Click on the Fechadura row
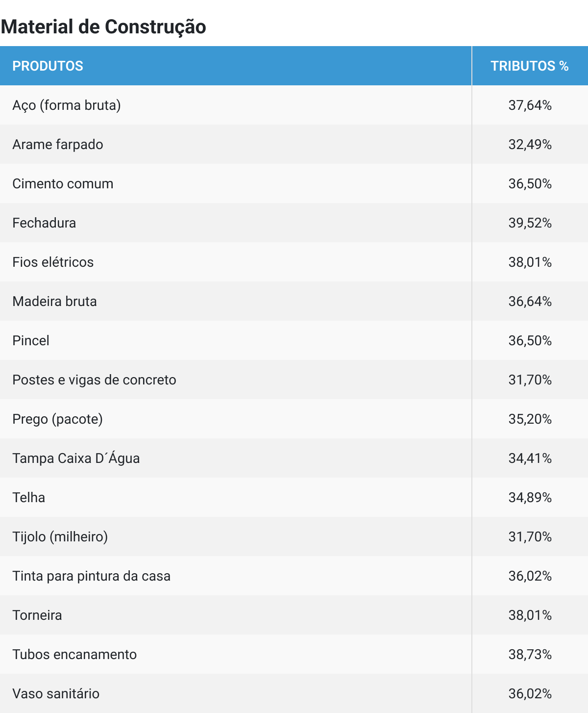Viewport: 588px width, 713px height. 44,223
